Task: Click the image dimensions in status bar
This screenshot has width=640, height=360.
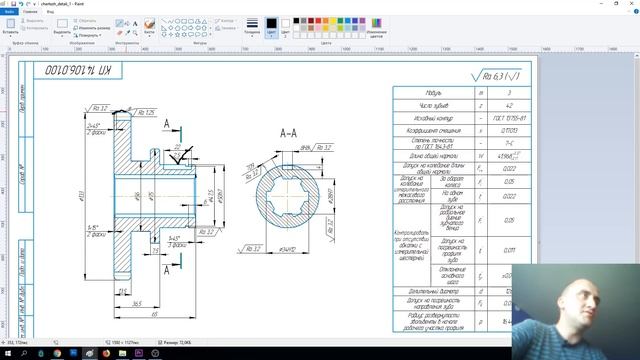Action: coord(122,342)
